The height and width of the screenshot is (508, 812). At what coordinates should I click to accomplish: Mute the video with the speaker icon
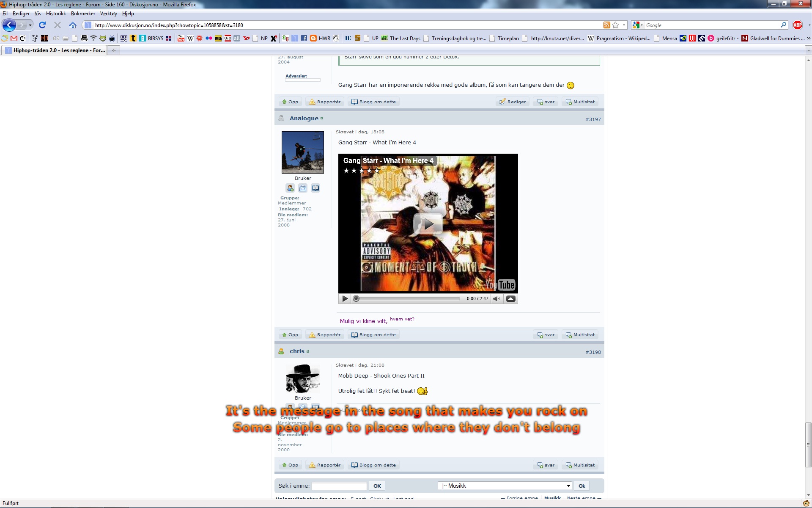(x=497, y=298)
